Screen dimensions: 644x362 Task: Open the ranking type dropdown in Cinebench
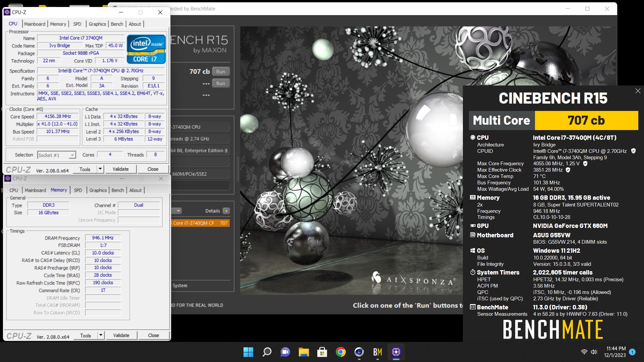pos(177,211)
